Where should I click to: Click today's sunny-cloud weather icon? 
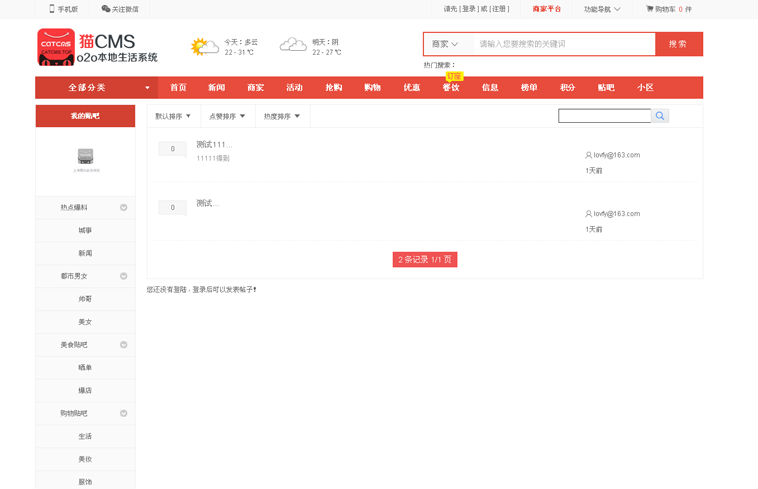(x=205, y=47)
